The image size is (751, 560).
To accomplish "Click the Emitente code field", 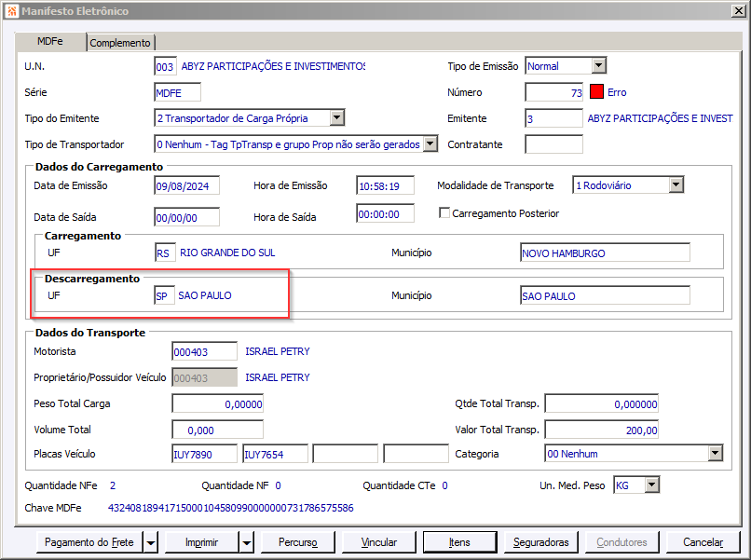I will pyautogui.click(x=554, y=118).
